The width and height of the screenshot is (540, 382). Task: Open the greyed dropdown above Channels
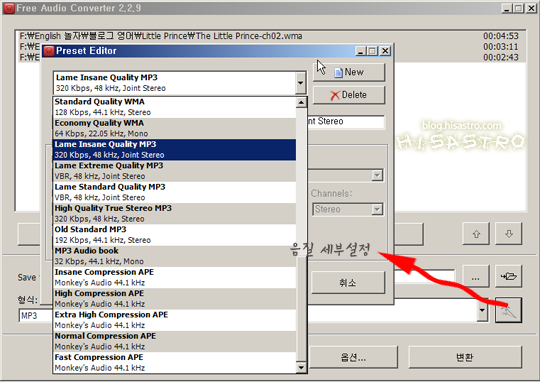pos(377,175)
